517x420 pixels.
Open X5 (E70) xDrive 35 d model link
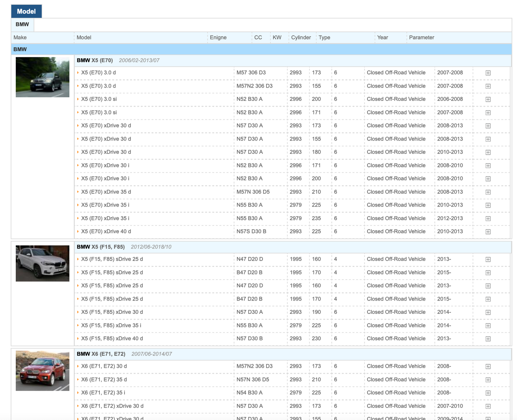(106, 192)
